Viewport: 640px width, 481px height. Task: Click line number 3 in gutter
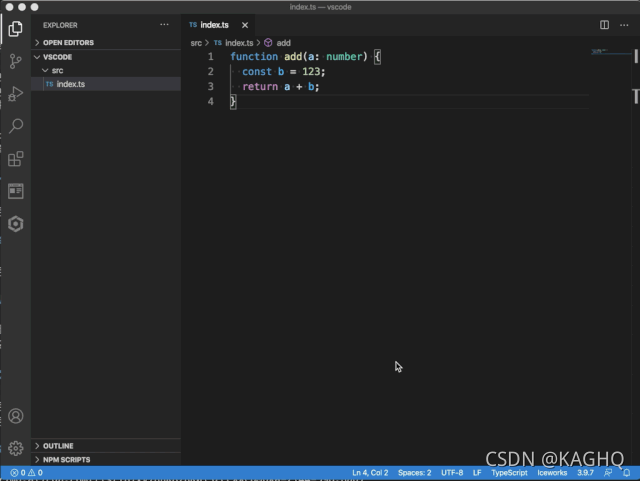211,87
